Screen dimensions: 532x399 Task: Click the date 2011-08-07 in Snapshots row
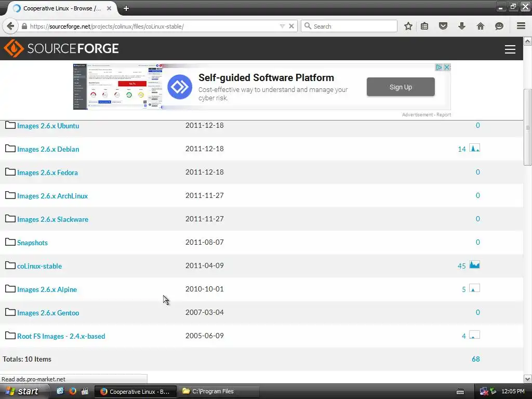point(205,242)
